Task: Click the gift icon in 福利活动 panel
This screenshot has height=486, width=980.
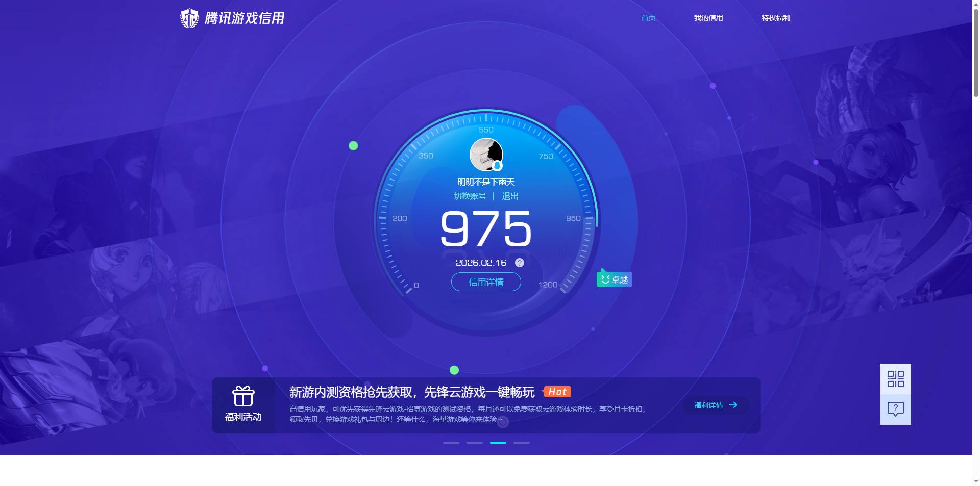Action: tap(243, 396)
